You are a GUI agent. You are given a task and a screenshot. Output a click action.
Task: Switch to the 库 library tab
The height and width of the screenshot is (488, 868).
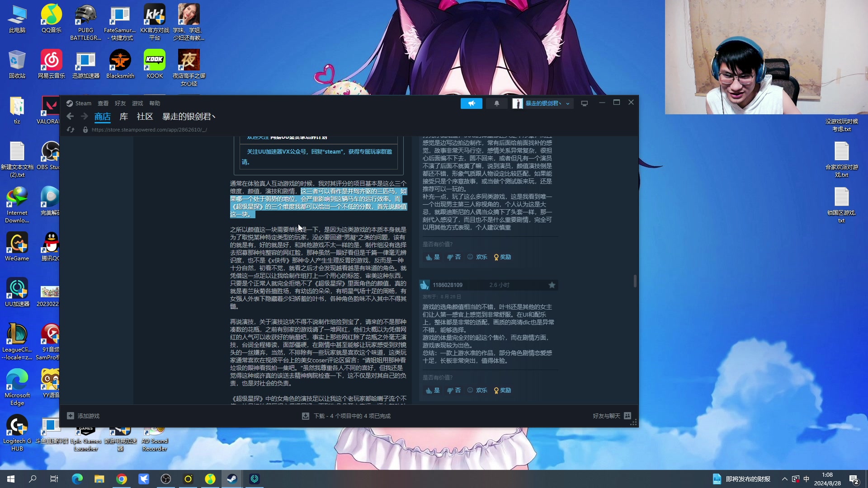point(123,117)
